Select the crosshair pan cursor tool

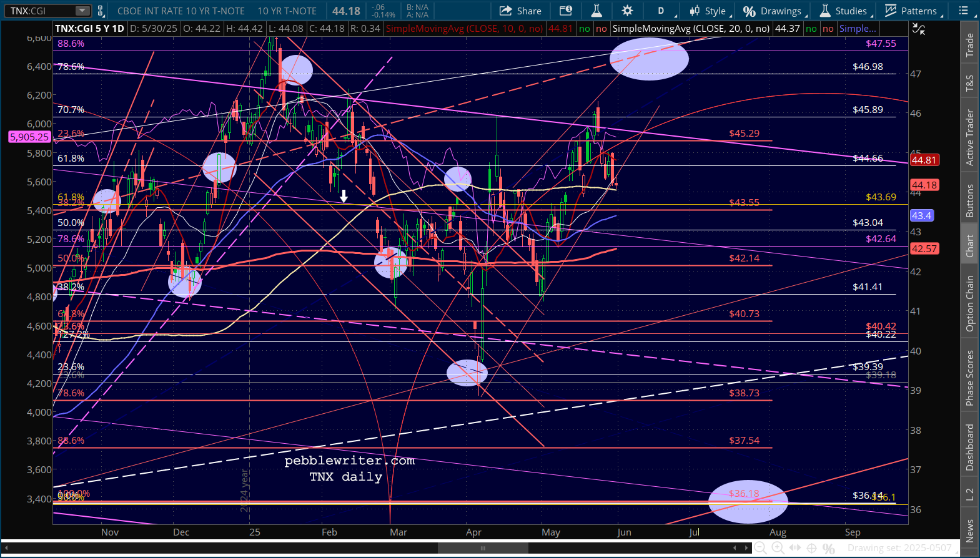coord(811,548)
